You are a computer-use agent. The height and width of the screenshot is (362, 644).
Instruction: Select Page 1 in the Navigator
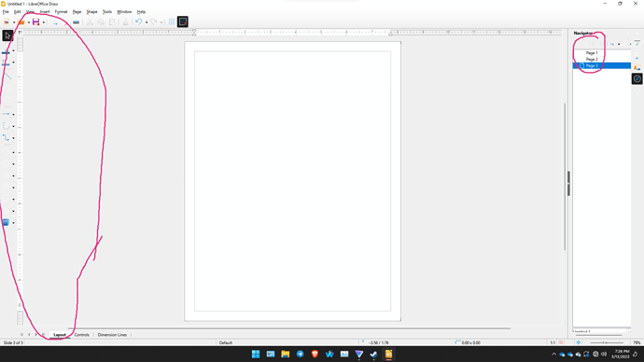click(592, 53)
